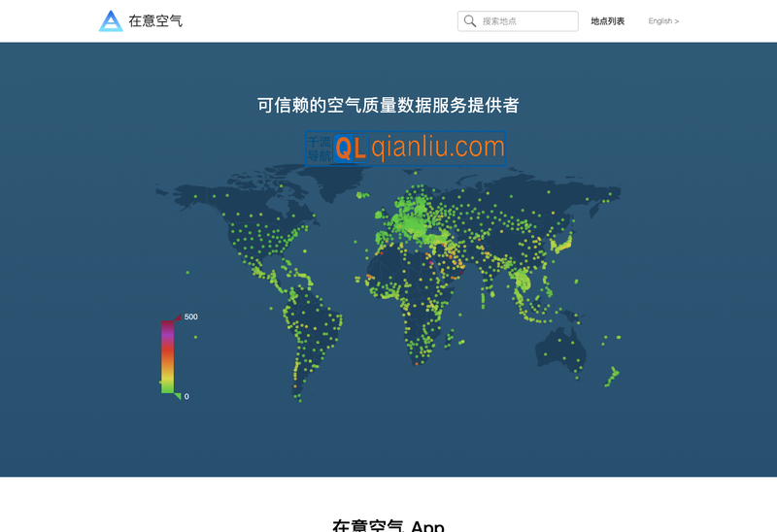Click the 在意空气 triangle logo icon
777x532 pixels.
pos(111,21)
